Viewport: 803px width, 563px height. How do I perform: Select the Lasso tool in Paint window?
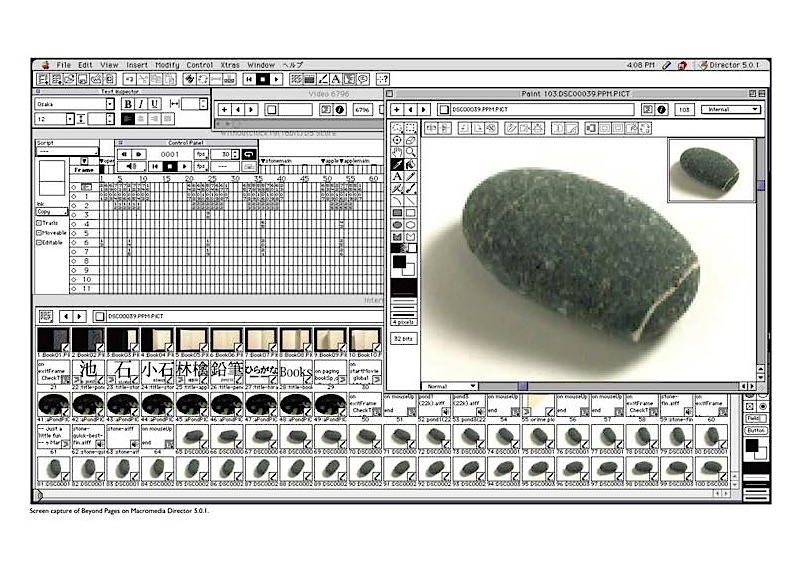coord(397,128)
